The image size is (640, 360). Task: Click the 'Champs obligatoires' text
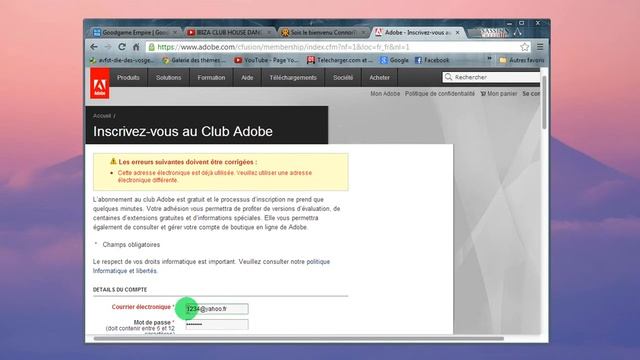131,245
